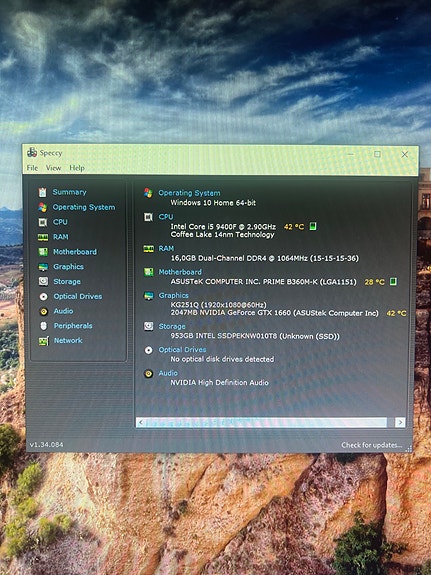Click the Storage drive icon in sidebar
Viewport: 431px width, 575px height.
pos(43,281)
